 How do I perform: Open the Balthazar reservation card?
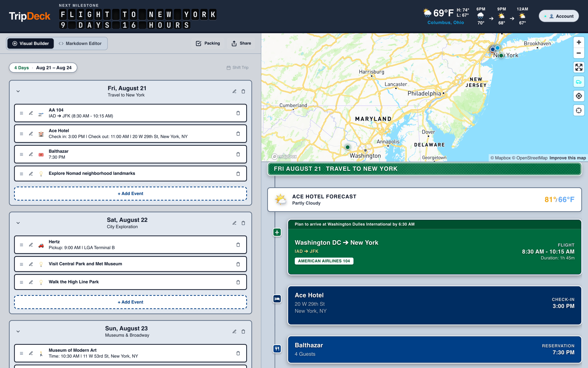pos(434,350)
